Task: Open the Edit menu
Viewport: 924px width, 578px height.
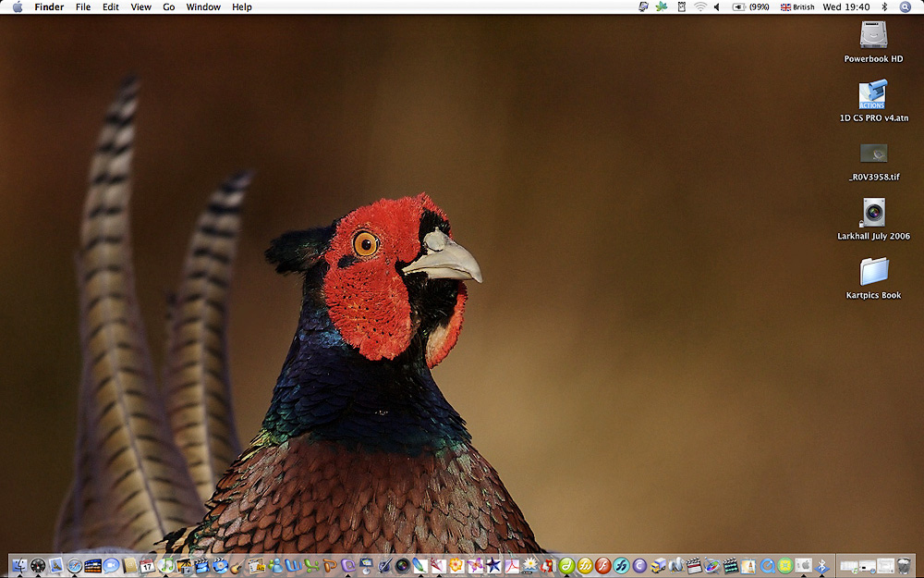Action: (x=110, y=7)
